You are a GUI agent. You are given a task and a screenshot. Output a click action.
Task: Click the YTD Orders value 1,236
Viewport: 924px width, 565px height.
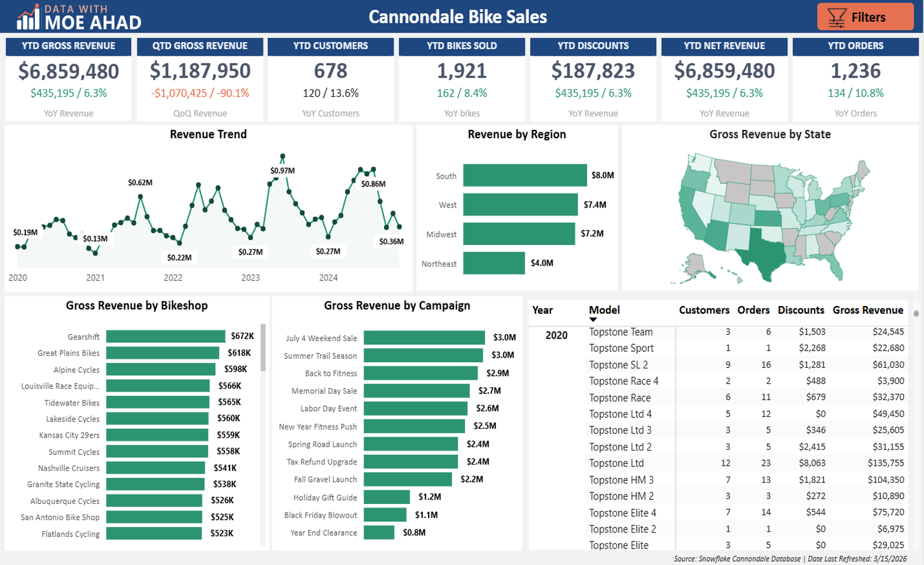tap(855, 71)
